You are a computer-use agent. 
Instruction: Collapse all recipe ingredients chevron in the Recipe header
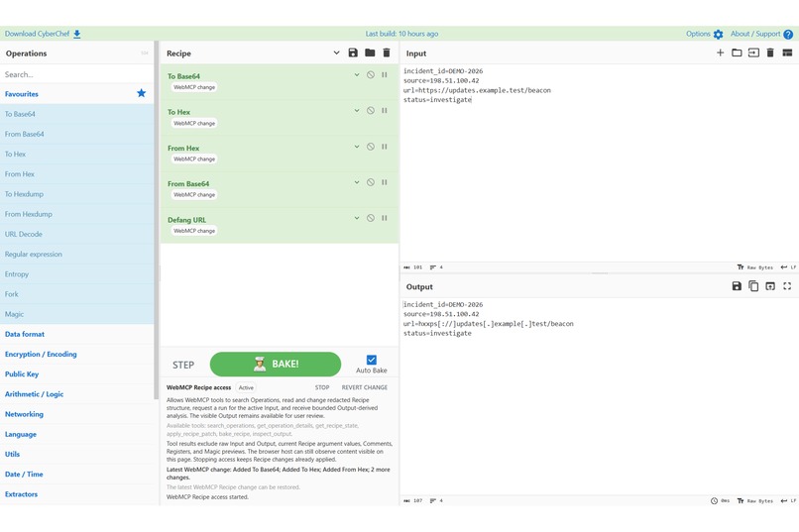click(x=336, y=53)
